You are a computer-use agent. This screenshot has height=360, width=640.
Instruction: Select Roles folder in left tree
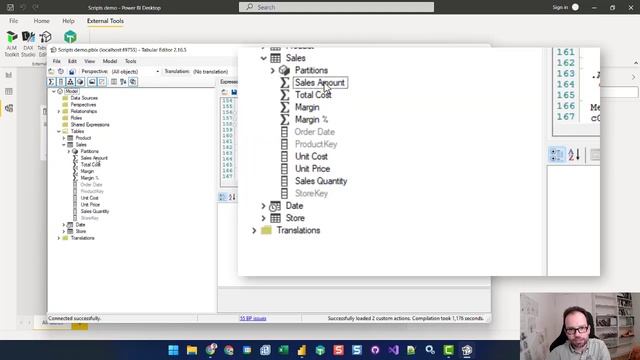[76, 118]
